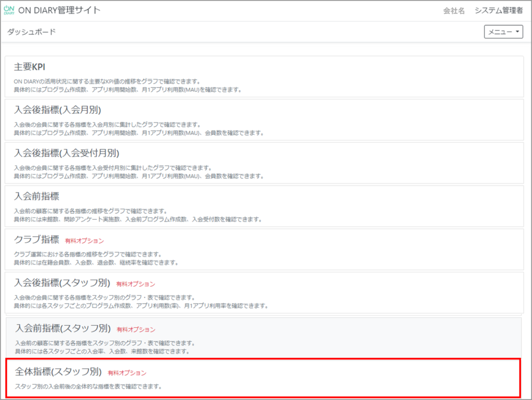
Task: Click the 全体指標 card description text
Action: (88, 386)
